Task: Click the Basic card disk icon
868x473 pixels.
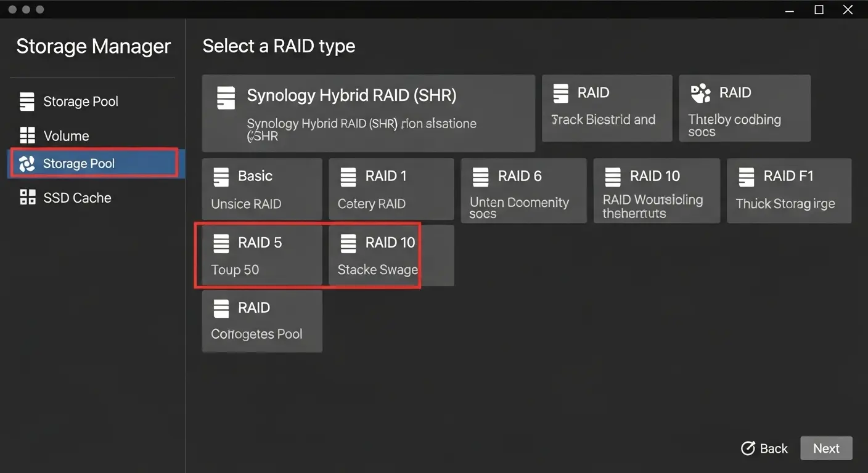Action: [x=221, y=177]
